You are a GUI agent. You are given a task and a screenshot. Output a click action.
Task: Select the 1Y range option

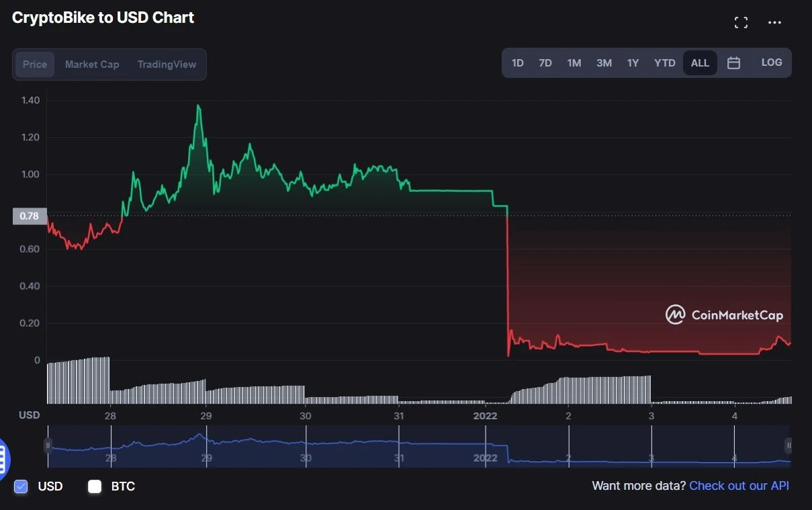[x=632, y=62]
